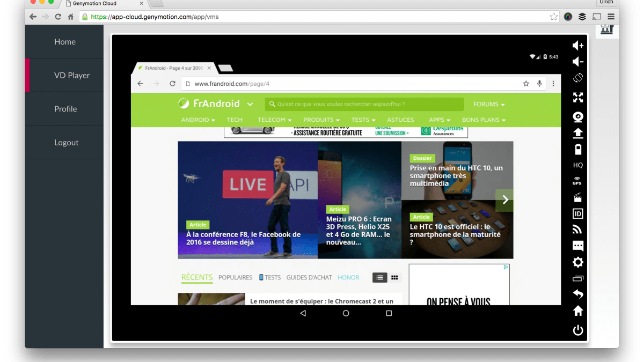Open the battery widget

click(x=577, y=149)
